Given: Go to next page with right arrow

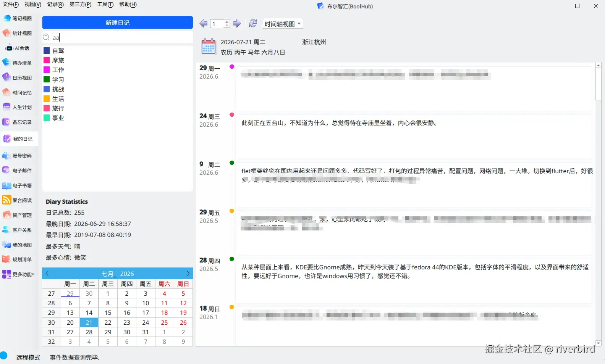Looking at the screenshot, I should [x=237, y=24].
